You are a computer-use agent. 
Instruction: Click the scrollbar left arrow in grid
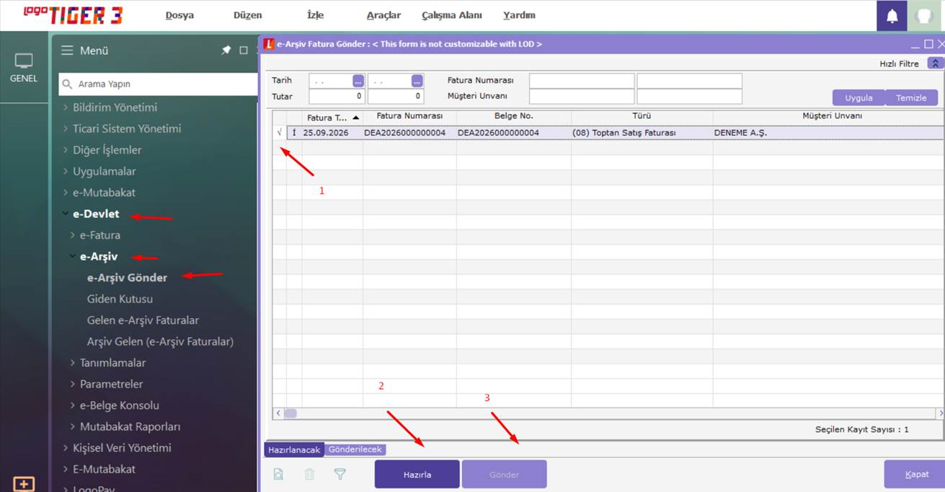(278, 414)
